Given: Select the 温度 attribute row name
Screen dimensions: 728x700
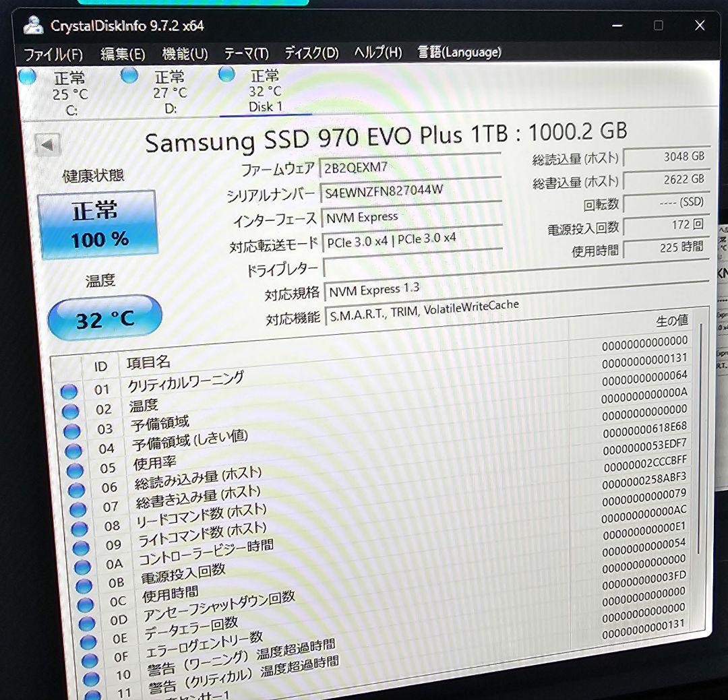Looking at the screenshot, I should (x=144, y=406).
